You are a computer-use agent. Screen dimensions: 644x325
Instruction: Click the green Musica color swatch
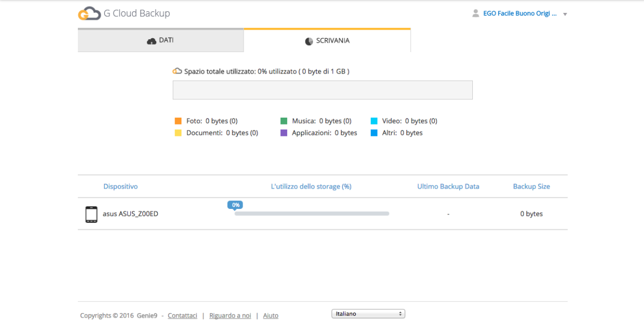(284, 121)
